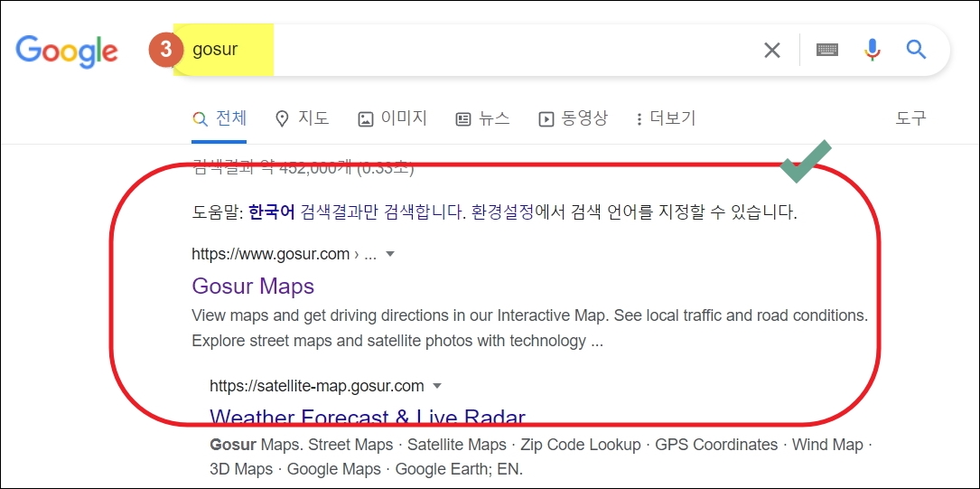This screenshot has height=489, width=980.
Task: Expand the satellite-map.gosur.com dropdown arrow
Action: 437,386
